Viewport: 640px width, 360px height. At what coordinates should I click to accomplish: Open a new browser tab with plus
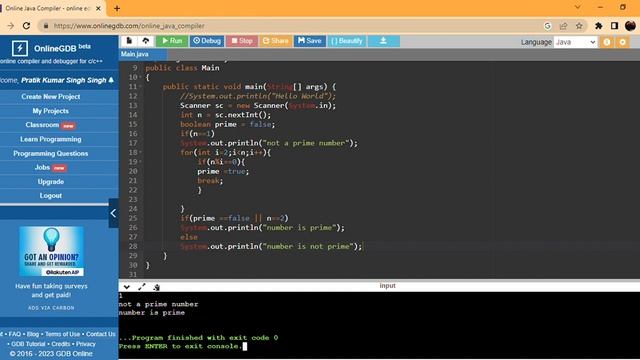[117, 8]
